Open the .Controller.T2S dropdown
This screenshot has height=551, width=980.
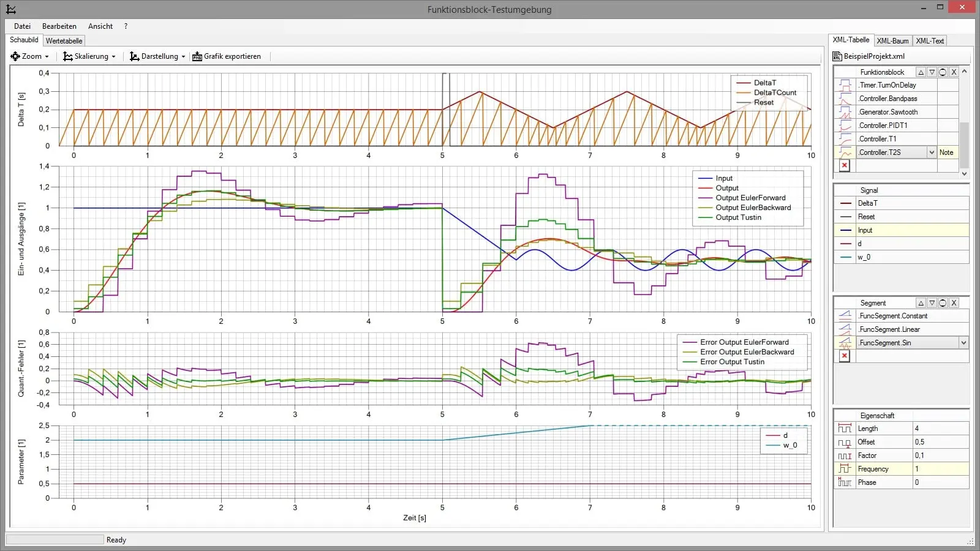pyautogui.click(x=932, y=152)
